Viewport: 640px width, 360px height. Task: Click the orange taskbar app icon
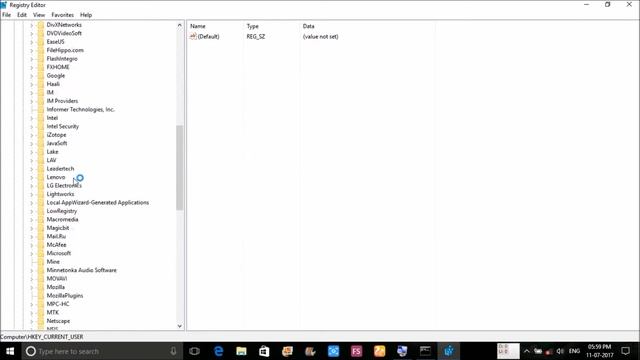click(379, 351)
